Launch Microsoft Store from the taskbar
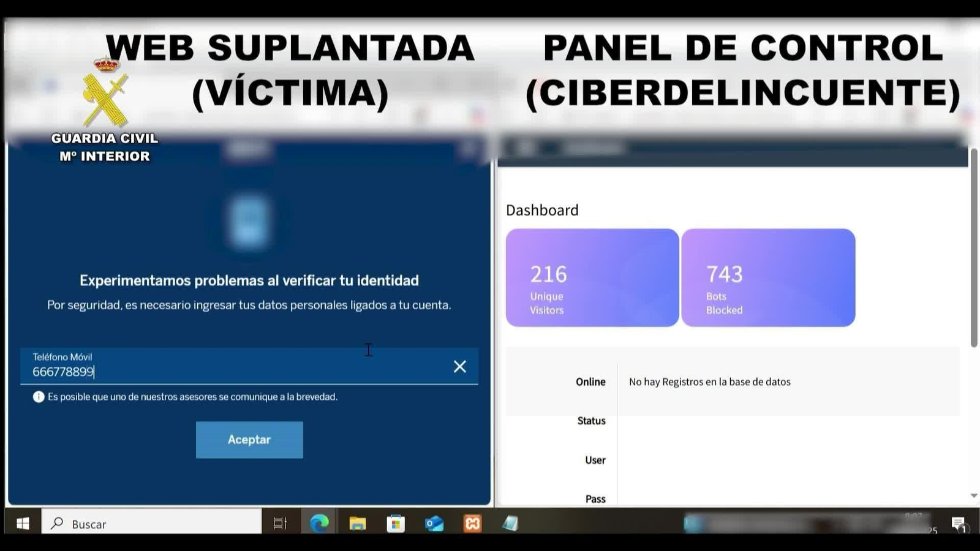Screen dimensions: 980x551 click(396, 523)
